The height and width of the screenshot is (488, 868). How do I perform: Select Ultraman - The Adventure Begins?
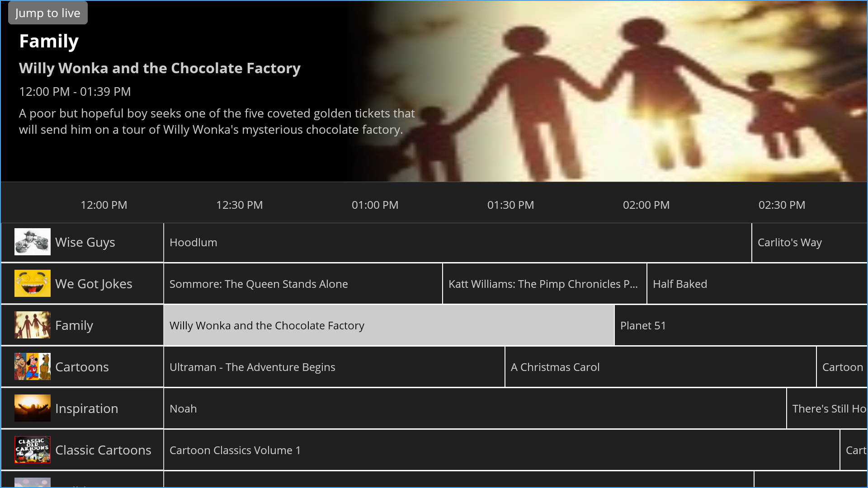334,367
